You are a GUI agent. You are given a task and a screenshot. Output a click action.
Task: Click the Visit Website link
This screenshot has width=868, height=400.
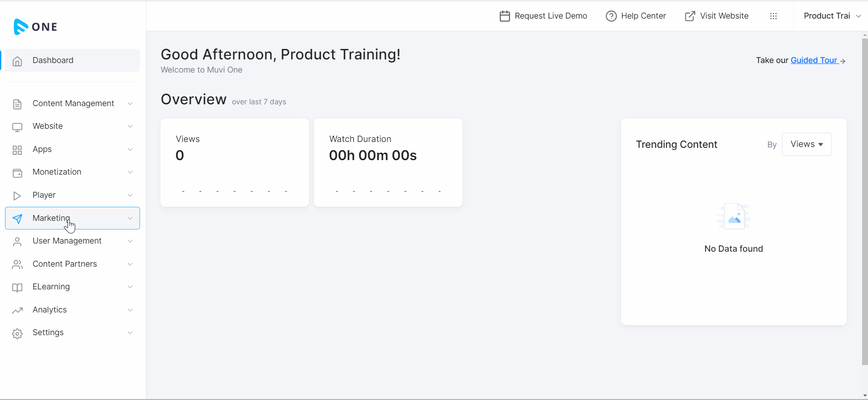[716, 16]
